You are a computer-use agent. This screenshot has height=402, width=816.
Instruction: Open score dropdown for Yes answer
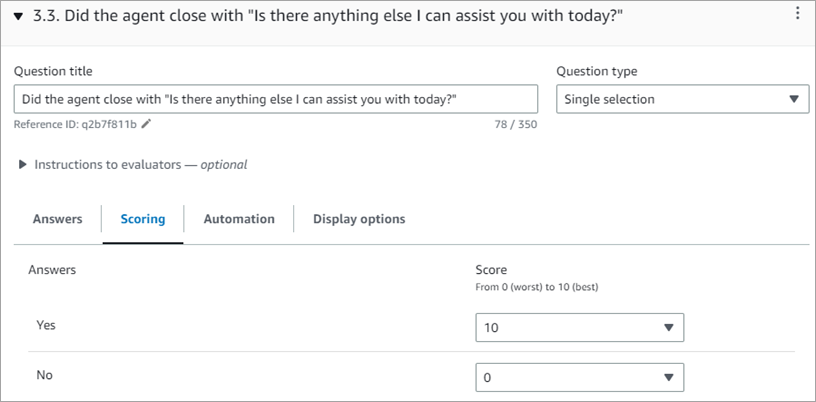580,328
